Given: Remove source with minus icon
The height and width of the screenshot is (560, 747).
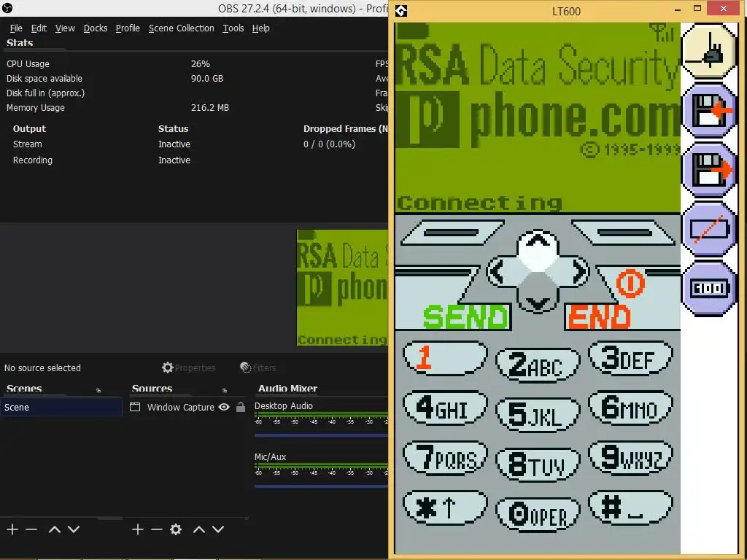Looking at the screenshot, I should click(157, 529).
